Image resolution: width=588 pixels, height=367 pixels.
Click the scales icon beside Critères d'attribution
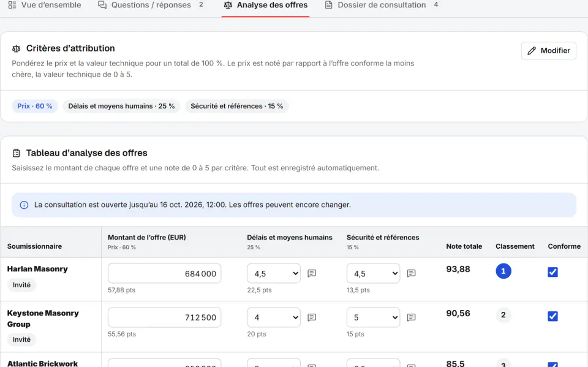point(16,48)
